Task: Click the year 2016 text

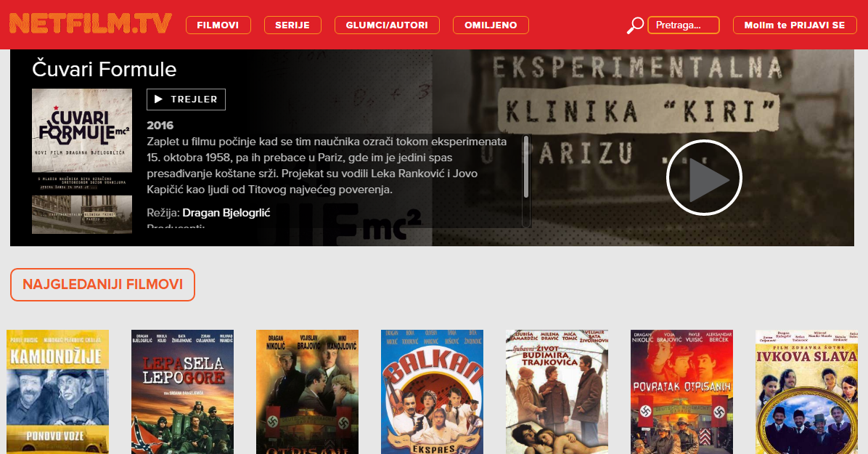Action: click(x=160, y=125)
